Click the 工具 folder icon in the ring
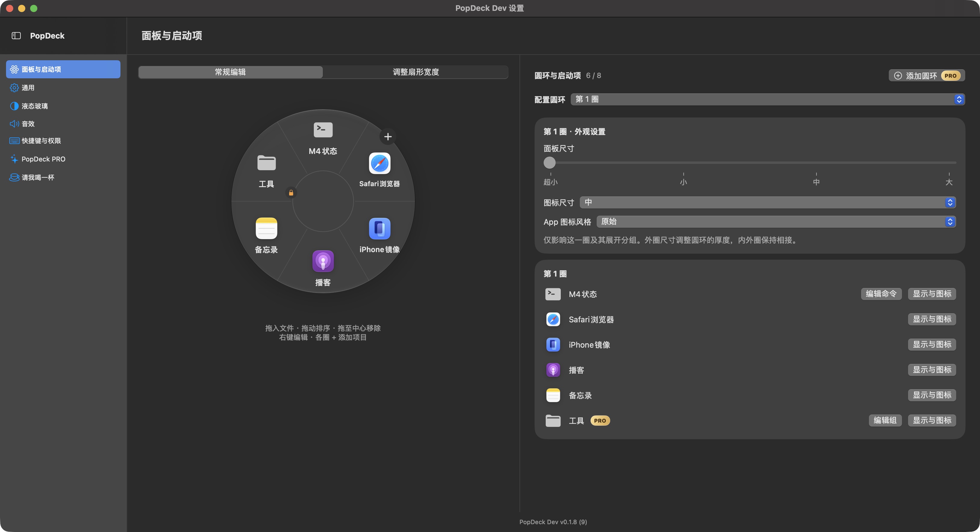Image resolution: width=980 pixels, height=532 pixels. pyautogui.click(x=266, y=163)
